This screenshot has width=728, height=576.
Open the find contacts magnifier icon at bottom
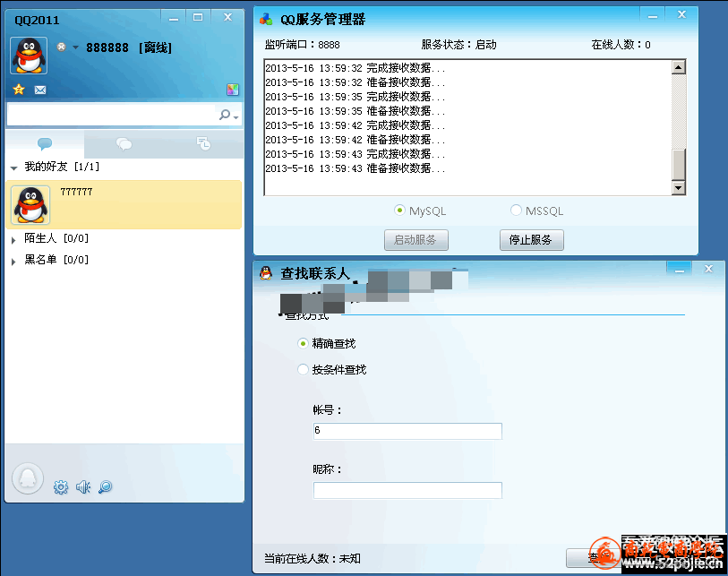click(106, 486)
